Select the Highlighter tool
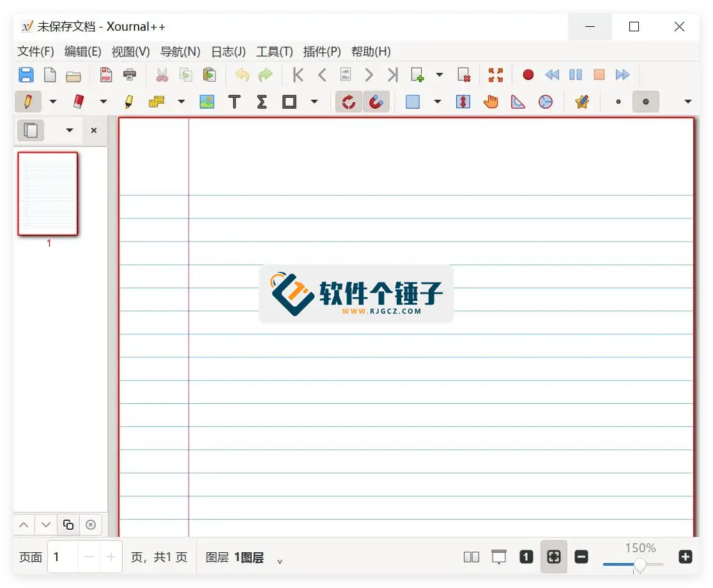Image resolution: width=713 pixels, height=588 pixels. (128, 102)
